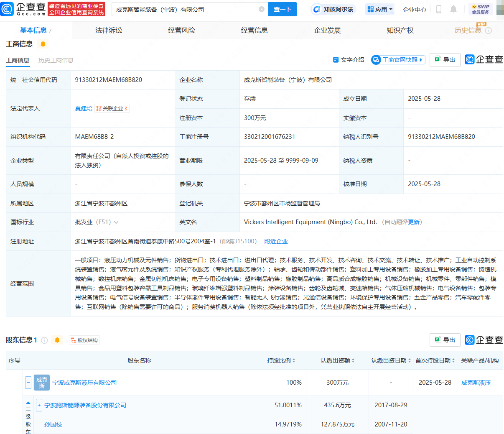504x434 pixels.
Task: Open shareholder 孙国校 link
Action: tap(53, 424)
